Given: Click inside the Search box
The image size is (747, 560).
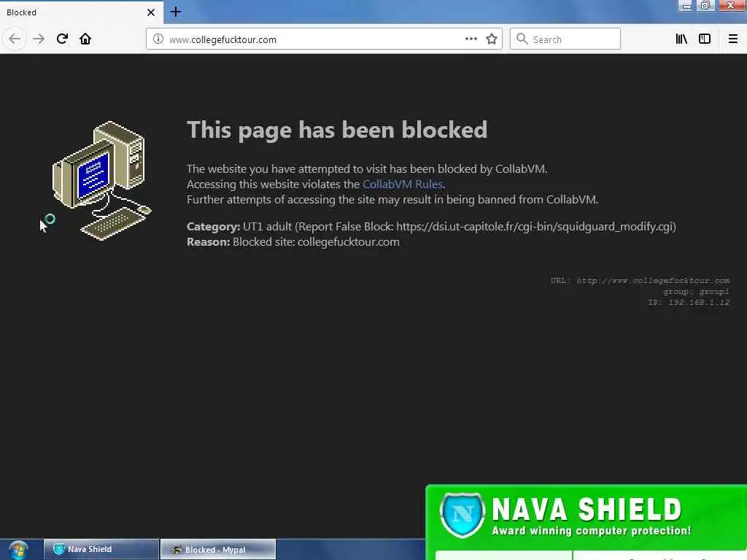Looking at the screenshot, I should point(565,39).
